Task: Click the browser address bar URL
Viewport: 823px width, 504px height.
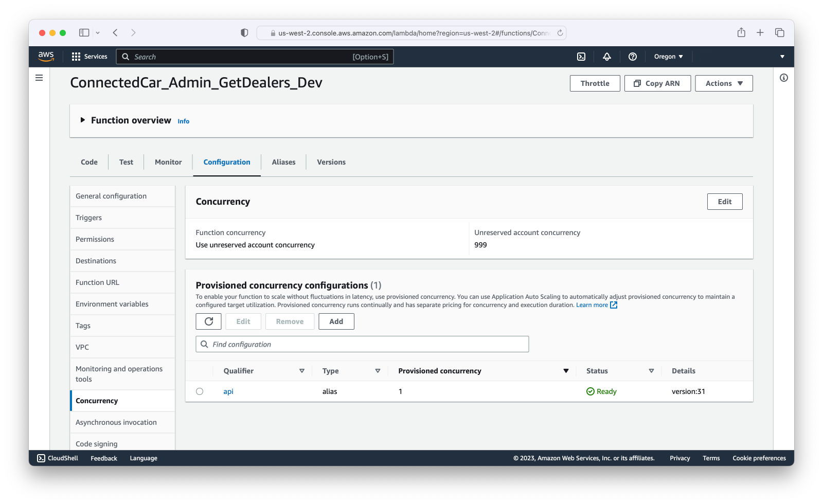Action: click(x=411, y=33)
